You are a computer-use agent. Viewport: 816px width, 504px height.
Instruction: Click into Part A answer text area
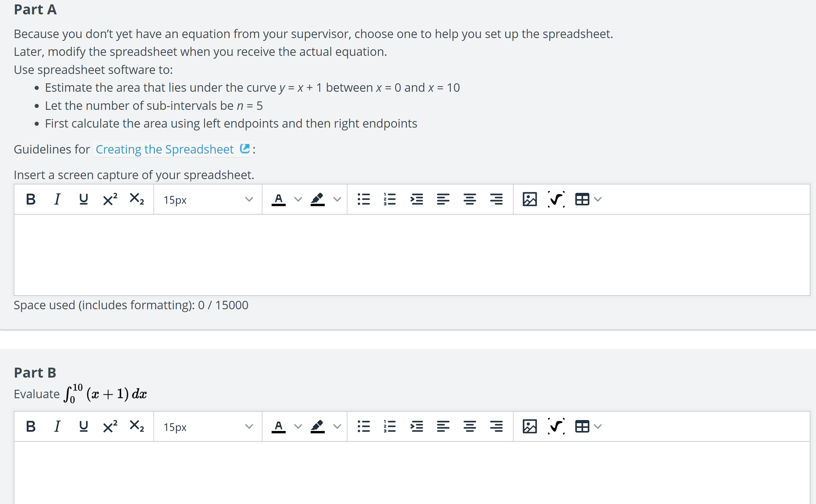coord(412,255)
